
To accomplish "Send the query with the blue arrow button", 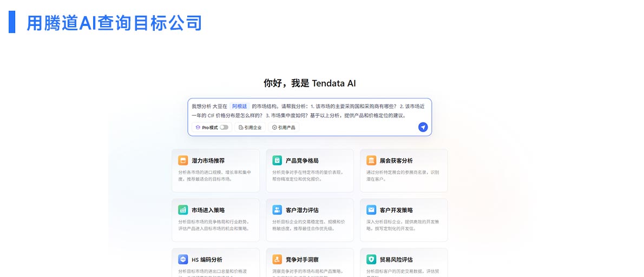I will pos(423,127).
